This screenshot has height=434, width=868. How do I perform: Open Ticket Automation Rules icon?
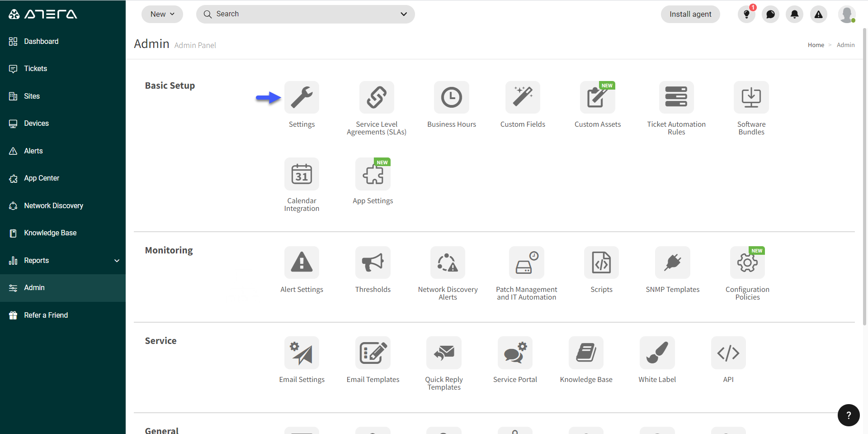(x=676, y=97)
